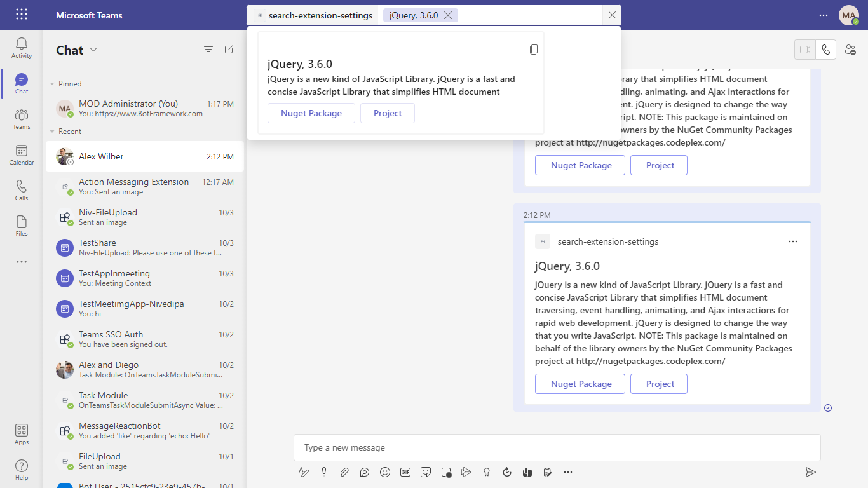Open TestShare chat
This screenshot has width=868, height=488.
(x=145, y=248)
